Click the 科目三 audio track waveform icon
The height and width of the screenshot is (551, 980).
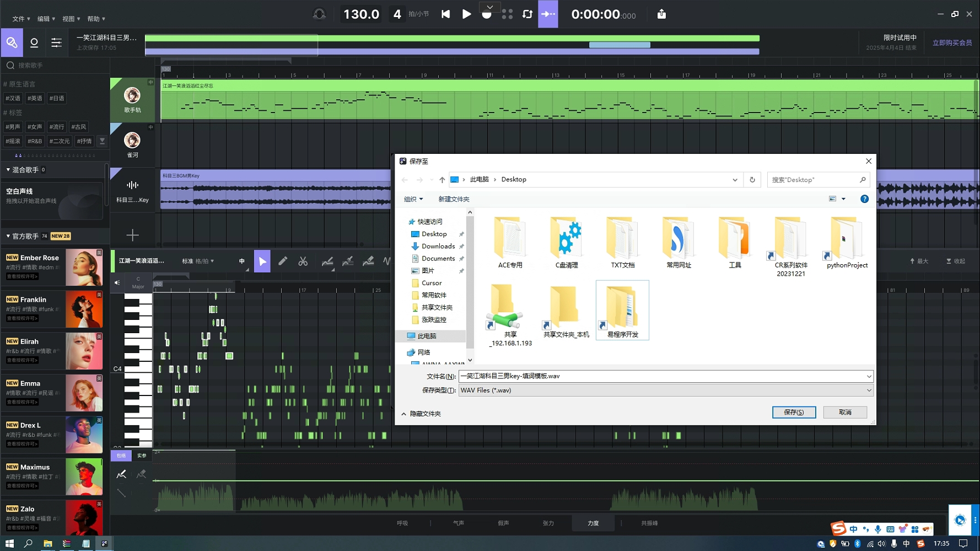[132, 185]
